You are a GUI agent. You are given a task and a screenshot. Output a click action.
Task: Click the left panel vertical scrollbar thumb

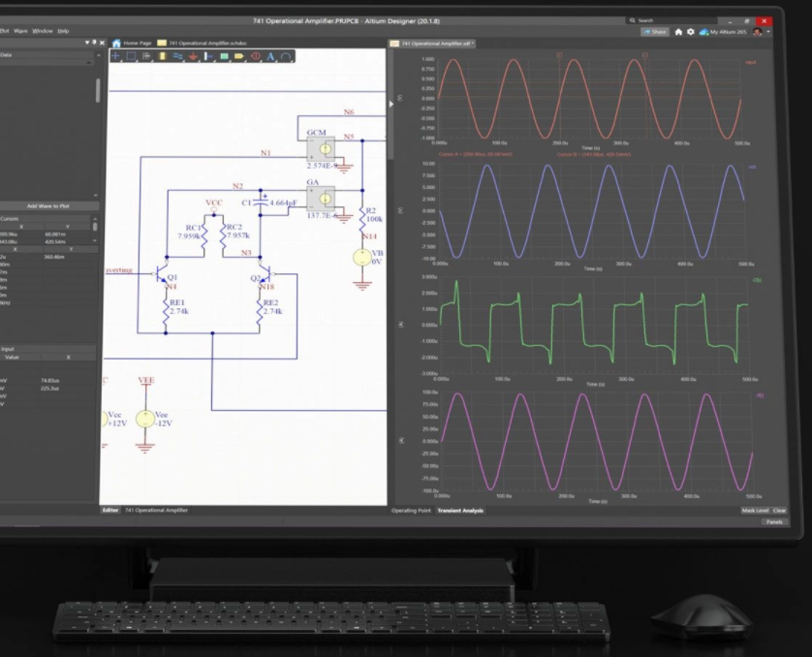(x=98, y=90)
